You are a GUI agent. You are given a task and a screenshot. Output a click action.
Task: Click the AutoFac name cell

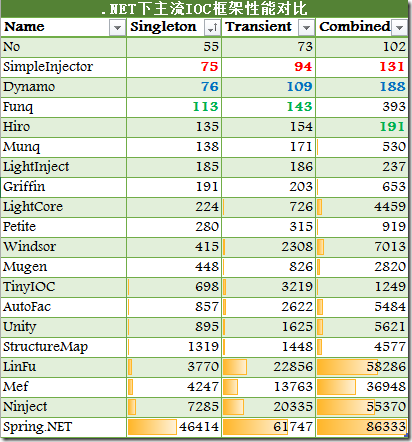[x=64, y=307]
